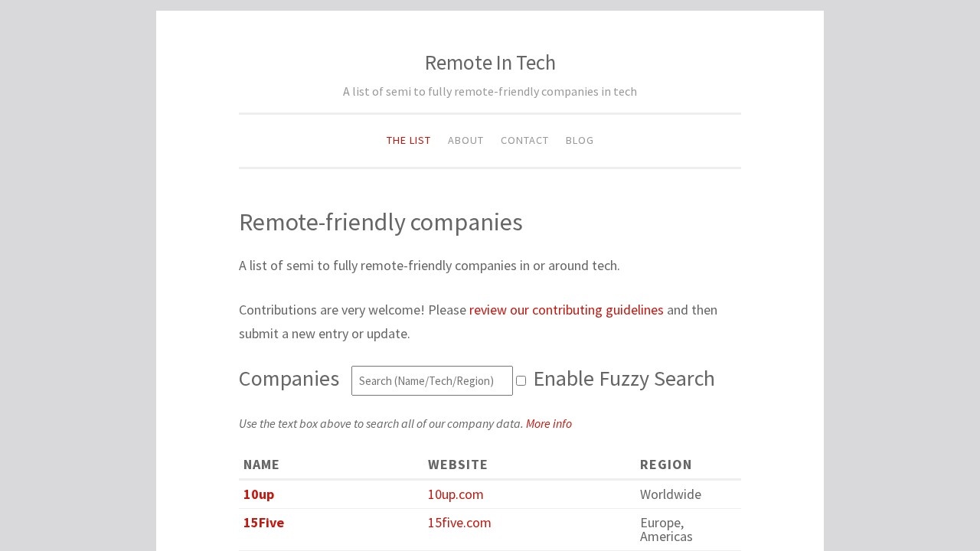
Task: Sort the table by WEBSITE column
Action: 457,465
